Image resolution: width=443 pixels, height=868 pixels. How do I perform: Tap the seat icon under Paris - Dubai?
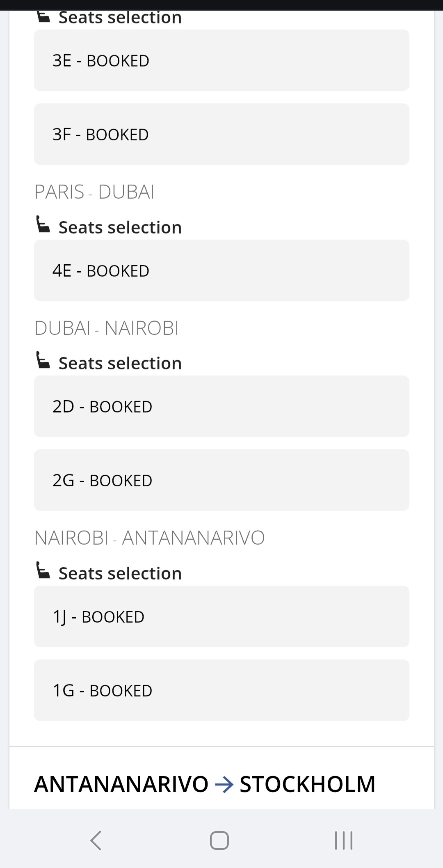(43, 224)
